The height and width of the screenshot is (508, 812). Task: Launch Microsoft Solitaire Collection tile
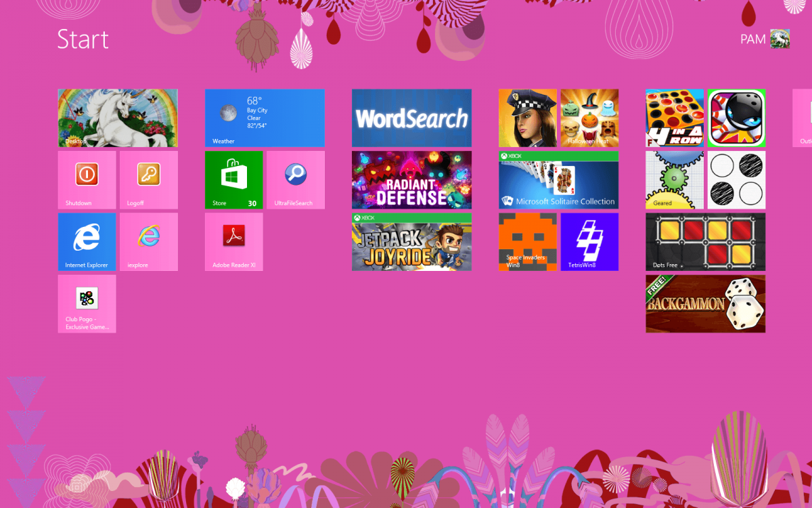click(559, 180)
